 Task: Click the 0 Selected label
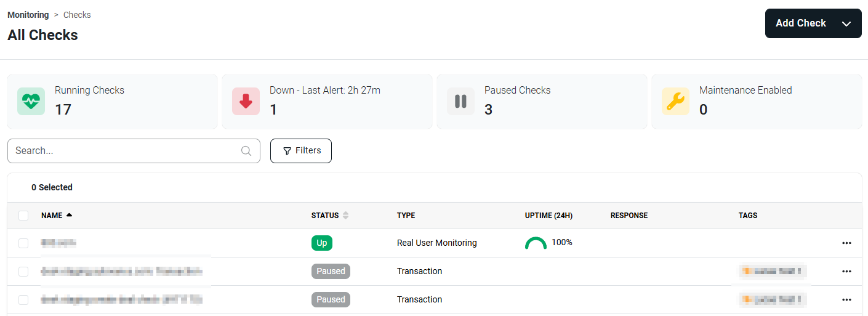point(52,187)
